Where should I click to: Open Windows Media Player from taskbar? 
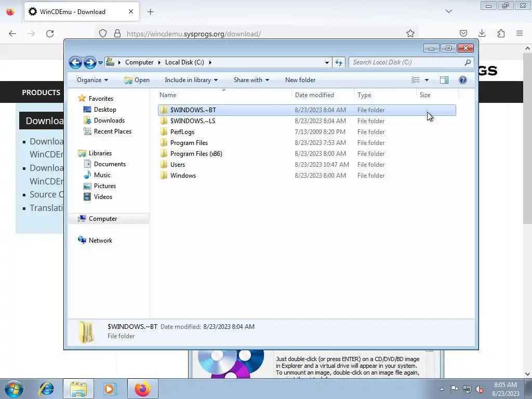pos(109,389)
